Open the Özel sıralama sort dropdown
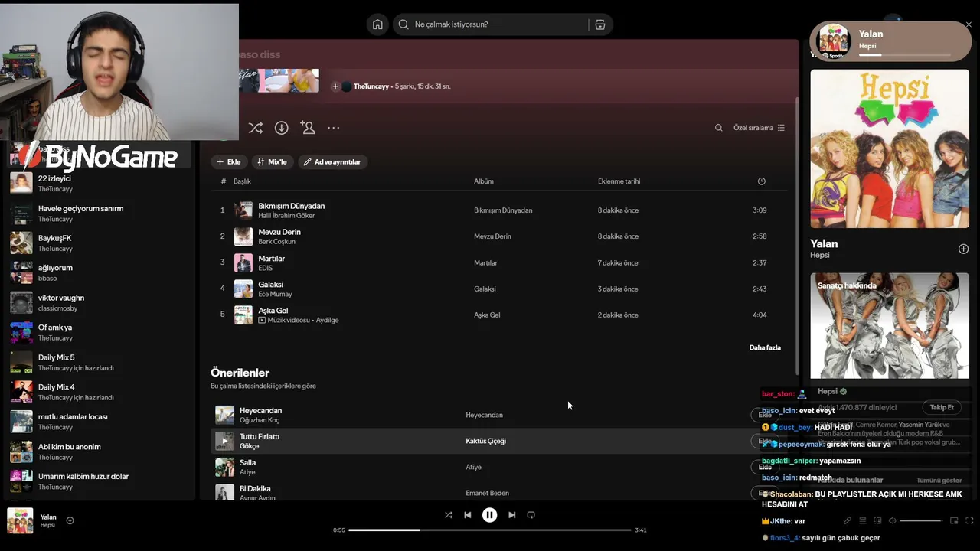The image size is (980, 551). click(x=759, y=128)
